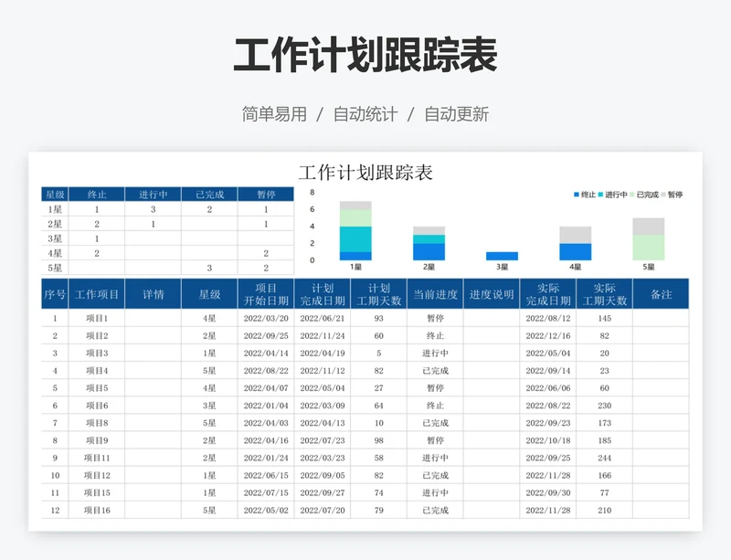Select the 项目11 cell
731x560 pixels.
[97, 458]
